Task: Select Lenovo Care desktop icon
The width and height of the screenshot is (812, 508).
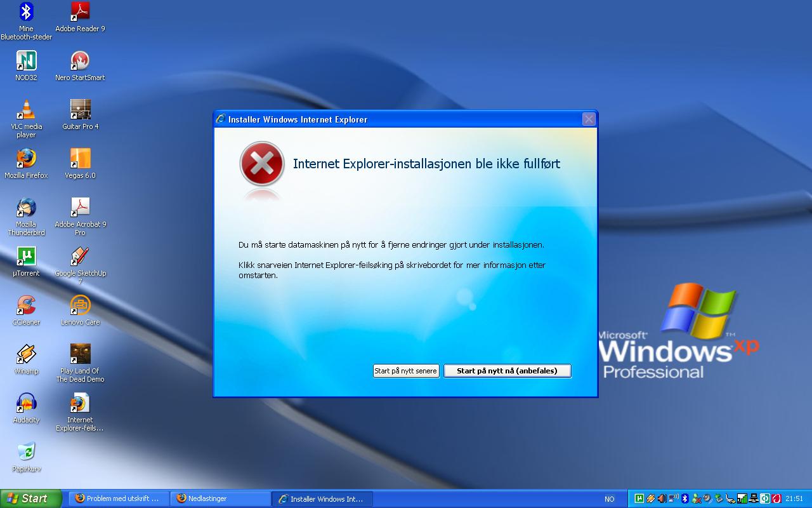Action: 80,311
